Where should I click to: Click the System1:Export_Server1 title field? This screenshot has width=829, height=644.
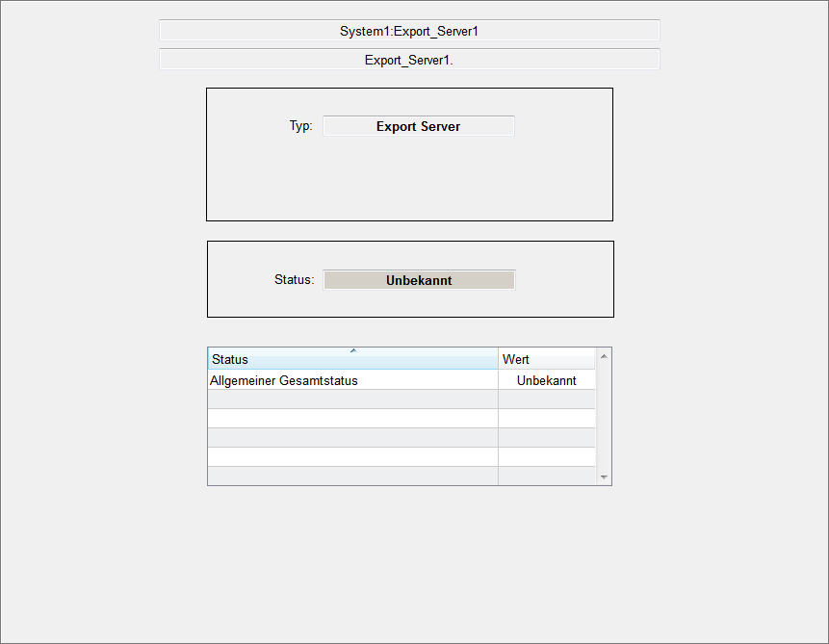click(409, 31)
